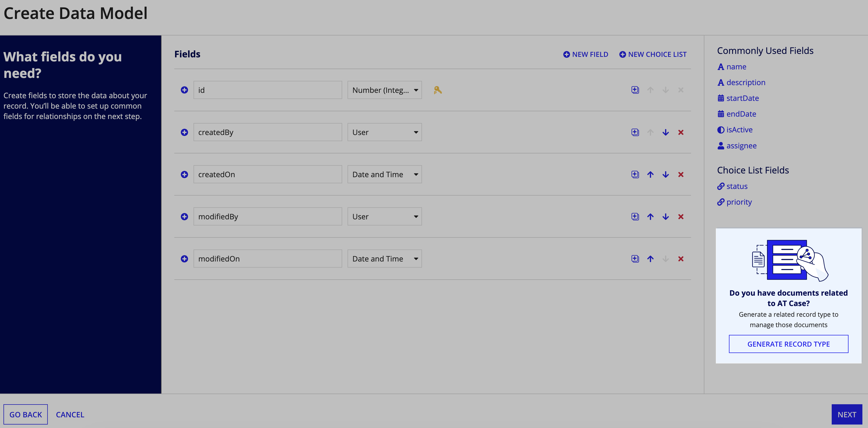Add the commonly used name field
Image resolution: width=868 pixels, height=428 pixels.
point(732,67)
